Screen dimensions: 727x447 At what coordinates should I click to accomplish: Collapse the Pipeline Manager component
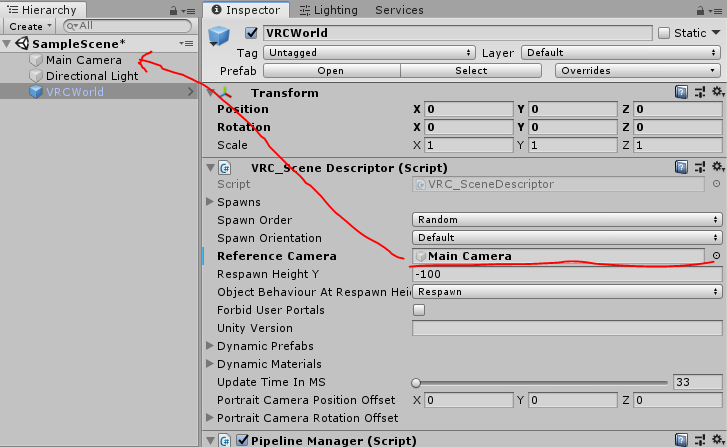[210, 440]
